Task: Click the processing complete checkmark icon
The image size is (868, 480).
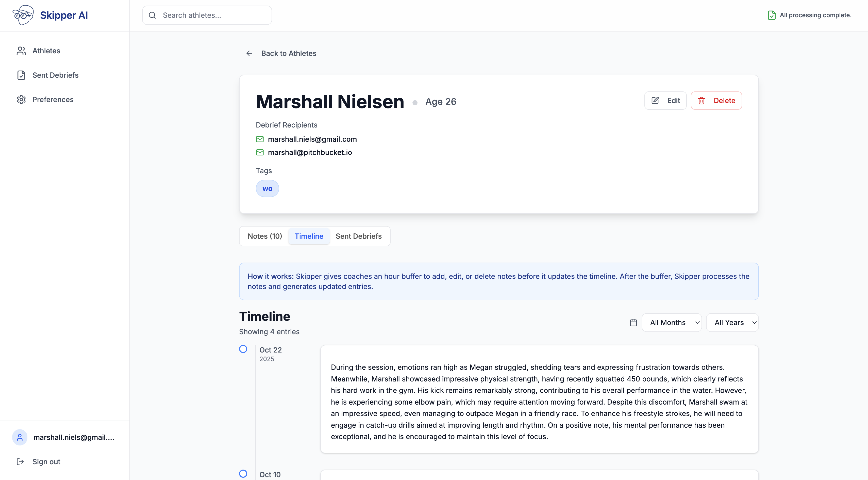Action: pyautogui.click(x=772, y=15)
